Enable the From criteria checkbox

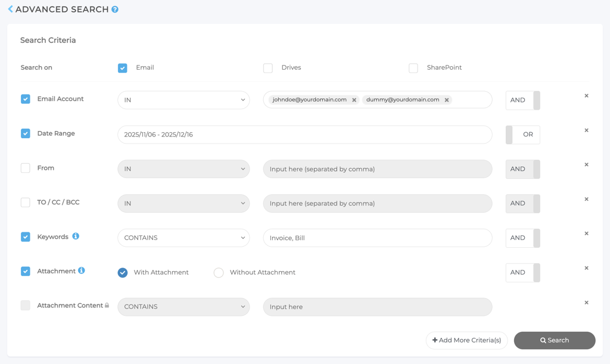[x=26, y=168]
